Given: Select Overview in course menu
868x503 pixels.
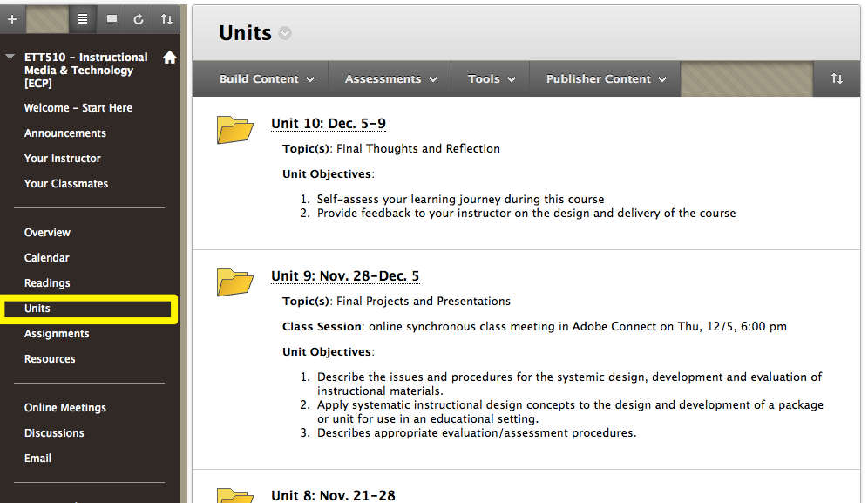Looking at the screenshot, I should tap(47, 233).
